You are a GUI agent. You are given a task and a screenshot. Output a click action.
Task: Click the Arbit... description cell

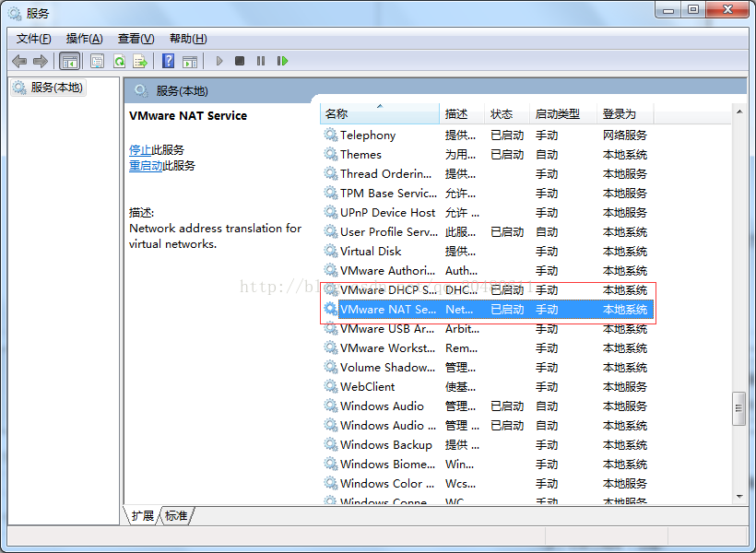pos(462,329)
